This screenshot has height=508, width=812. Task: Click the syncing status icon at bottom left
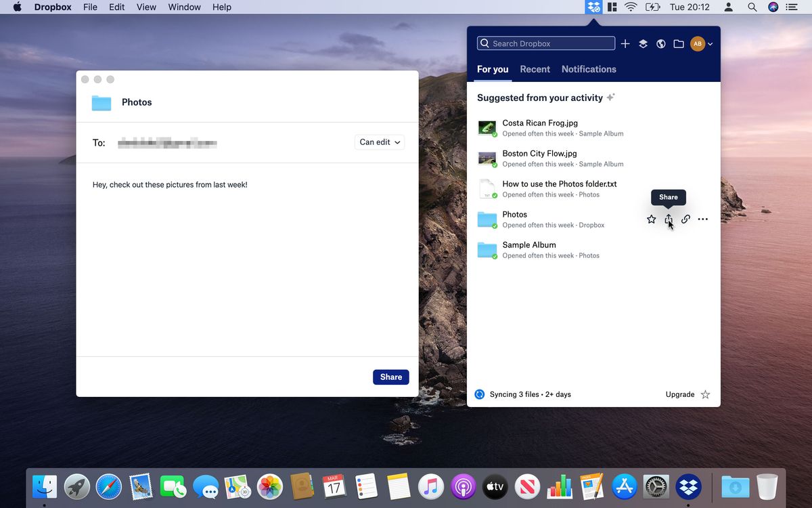tap(480, 394)
